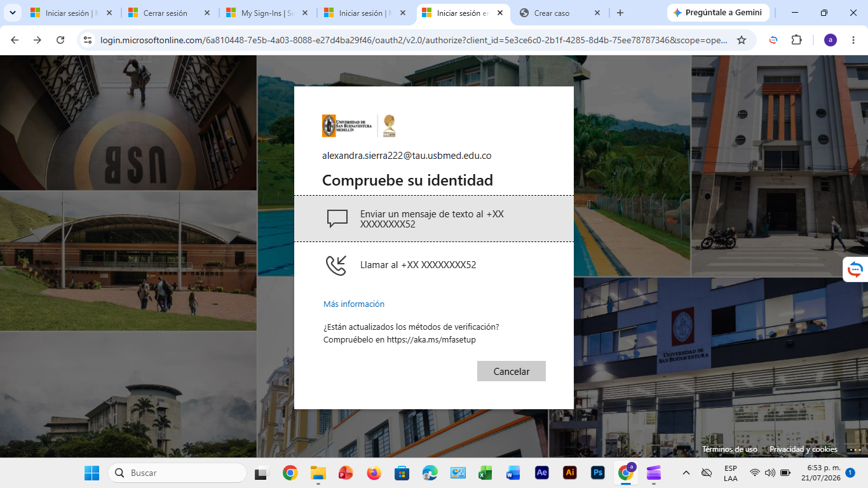Screen dimensions: 868x488
Task: Click the Cancelar button
Action: (x=512, y=371)
